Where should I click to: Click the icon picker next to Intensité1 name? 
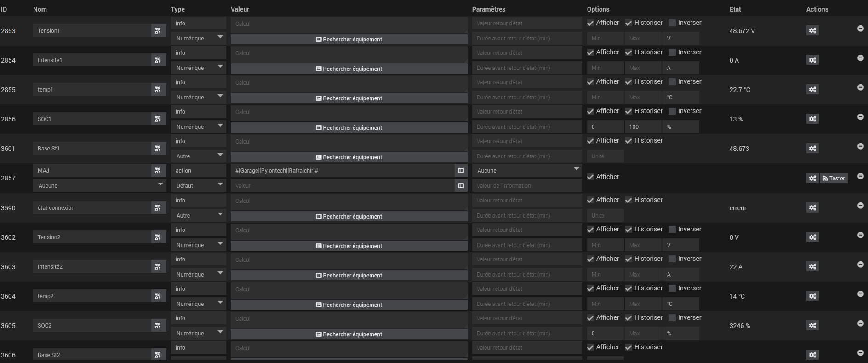click(158, 60)
